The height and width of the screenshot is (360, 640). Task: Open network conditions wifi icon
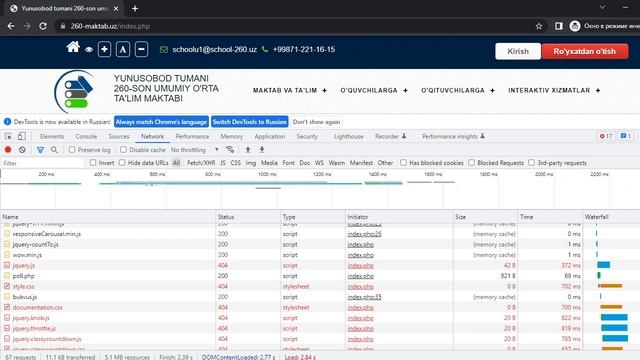[230, 150]
